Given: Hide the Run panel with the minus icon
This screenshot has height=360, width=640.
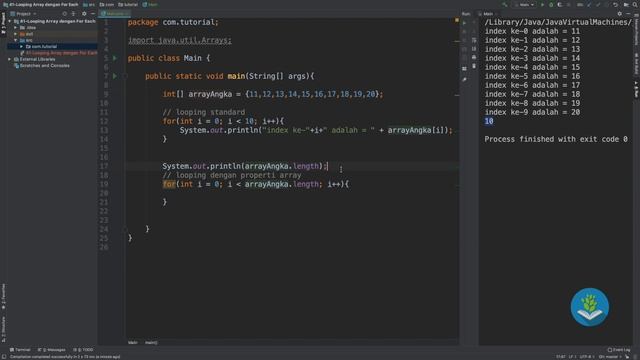Looking at the screenshot, I should [x=628, y=14].
